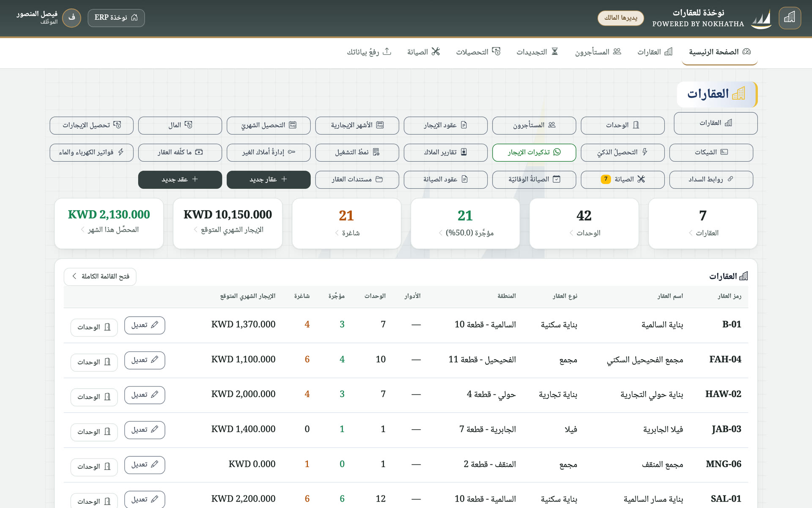Expand the الوحدات 42 card
This screenshot has height=508, width=812.
coord(584,224)
